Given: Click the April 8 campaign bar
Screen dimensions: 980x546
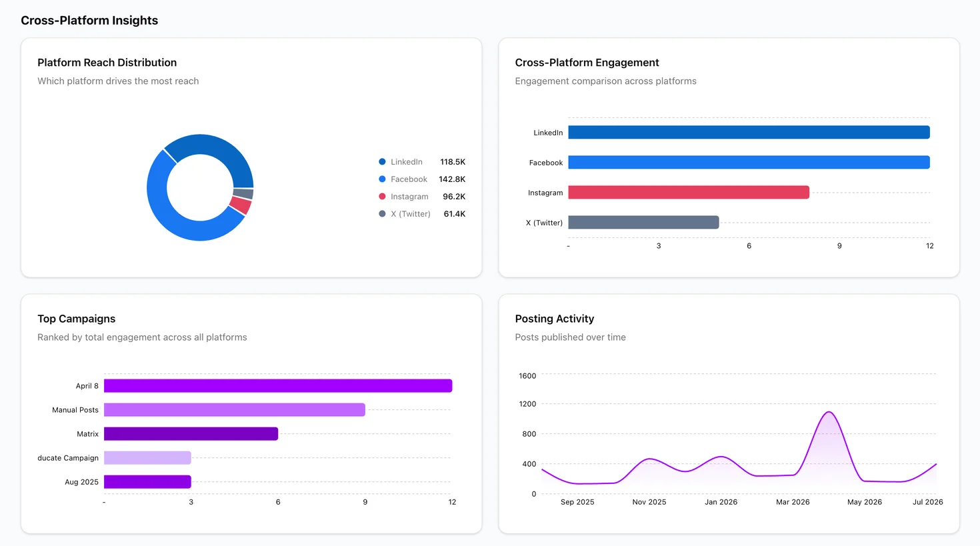Looking at the screenshot, I should (278, 386).
